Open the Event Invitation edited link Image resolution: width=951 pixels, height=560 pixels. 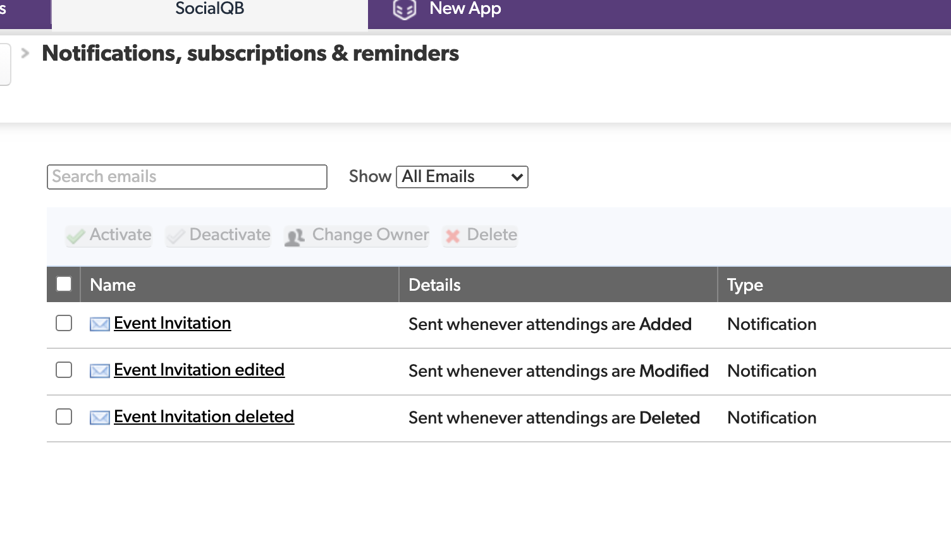click(x=199, y=370)
